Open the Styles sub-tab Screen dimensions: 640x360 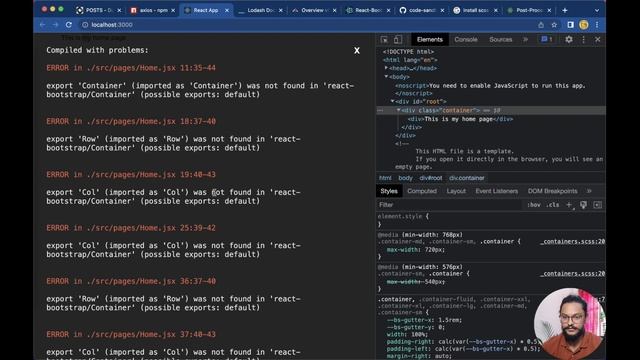point(389,191)
